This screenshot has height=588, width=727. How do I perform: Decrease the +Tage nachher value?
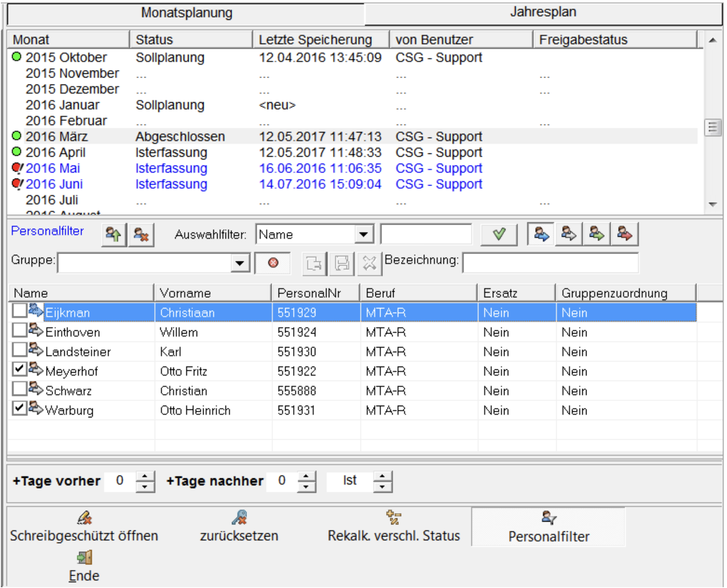pos(306,487)
